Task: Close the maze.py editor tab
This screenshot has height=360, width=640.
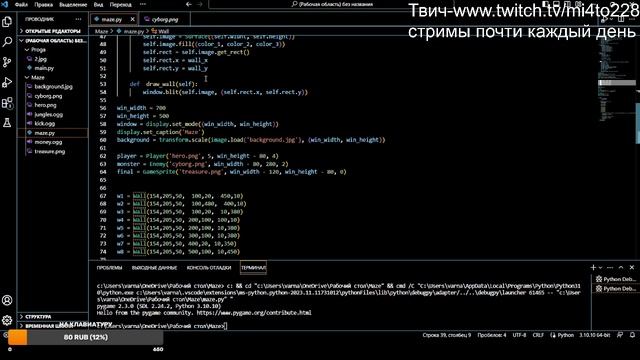Action: 133,19
